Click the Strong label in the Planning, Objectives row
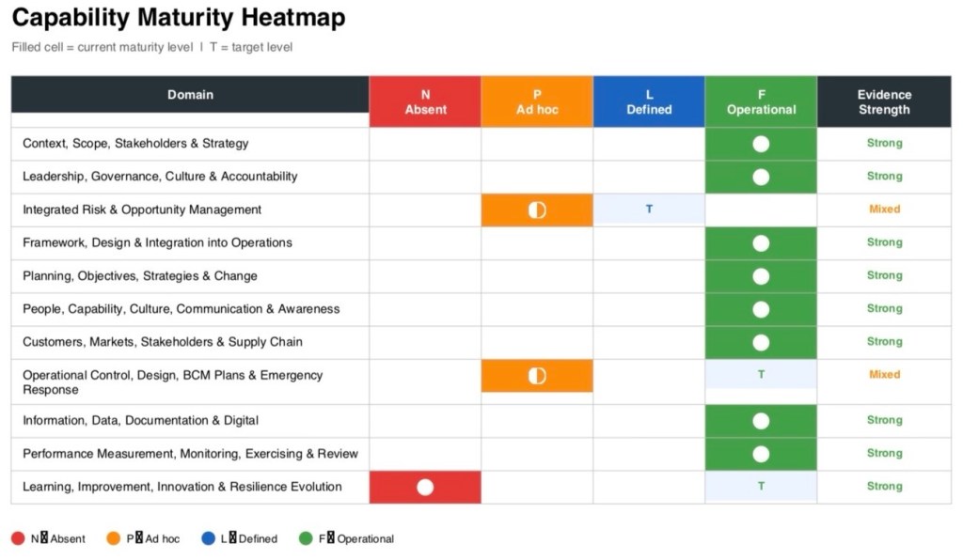The height and width of the screenshot is (560, 963). coord(884,275)
